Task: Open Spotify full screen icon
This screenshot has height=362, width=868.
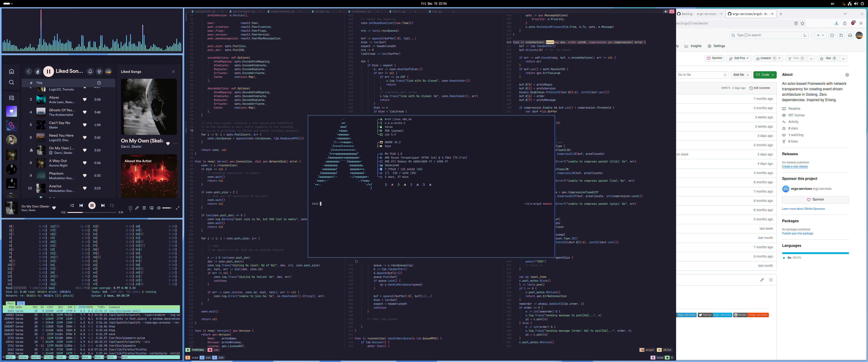Action: (x=178, y=208)
